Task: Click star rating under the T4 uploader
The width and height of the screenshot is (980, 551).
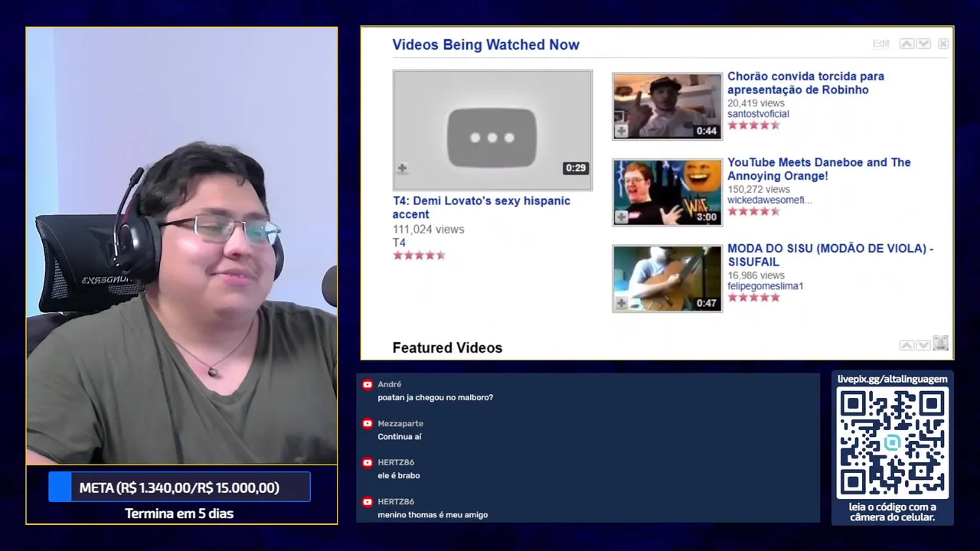Action: tap(419, 256)
